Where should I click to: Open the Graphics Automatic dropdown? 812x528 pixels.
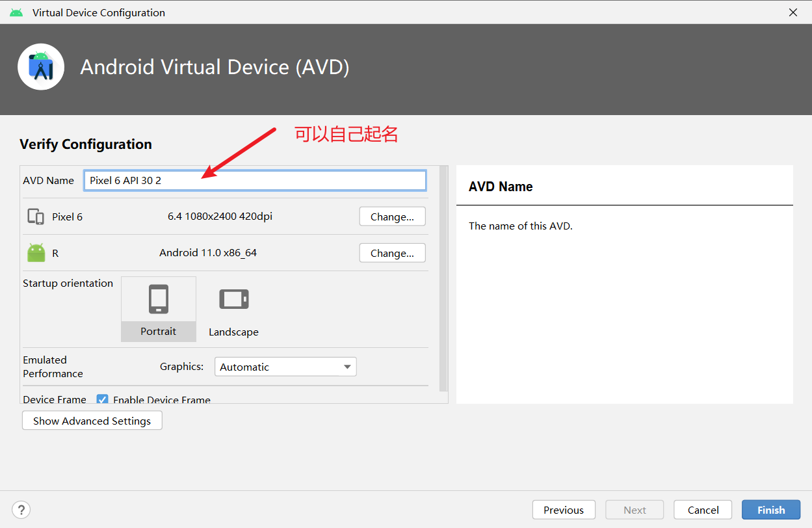coord(285,367)
